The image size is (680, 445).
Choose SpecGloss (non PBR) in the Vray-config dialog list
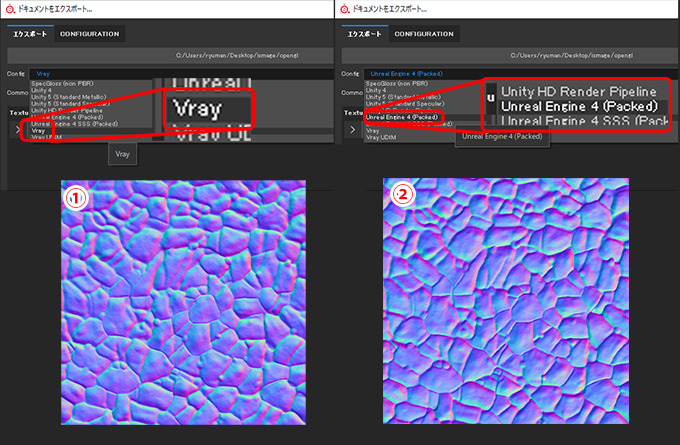click(x=62, y=83)
